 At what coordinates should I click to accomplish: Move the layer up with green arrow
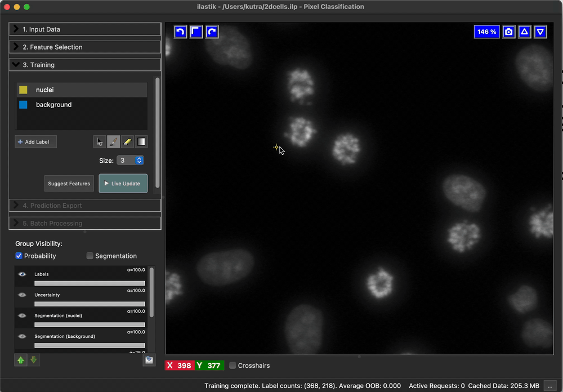click(21, 360)
